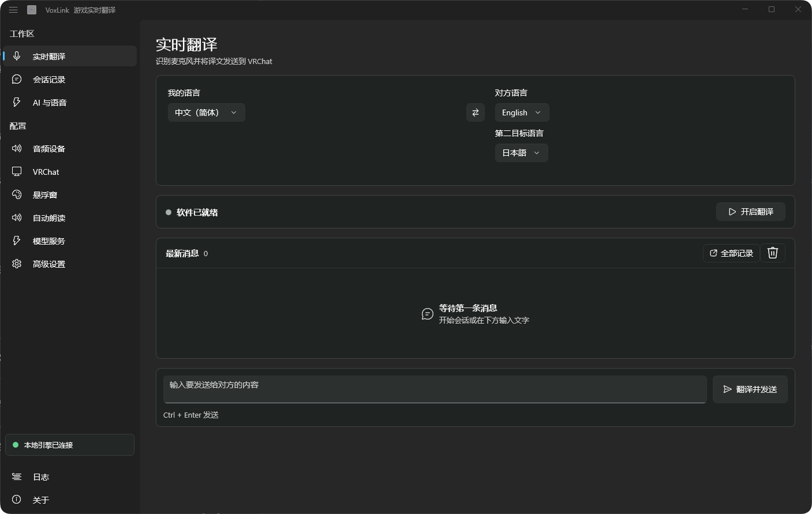Click the hamburger menu icon
The width and height of the screenshot is (812, 514).
13,10
